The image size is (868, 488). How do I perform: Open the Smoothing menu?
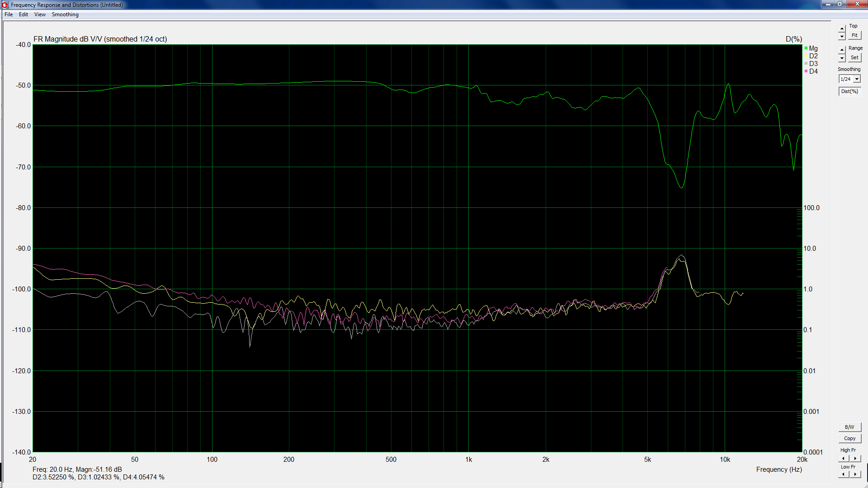pyautogui.click(x=65, y=14)
